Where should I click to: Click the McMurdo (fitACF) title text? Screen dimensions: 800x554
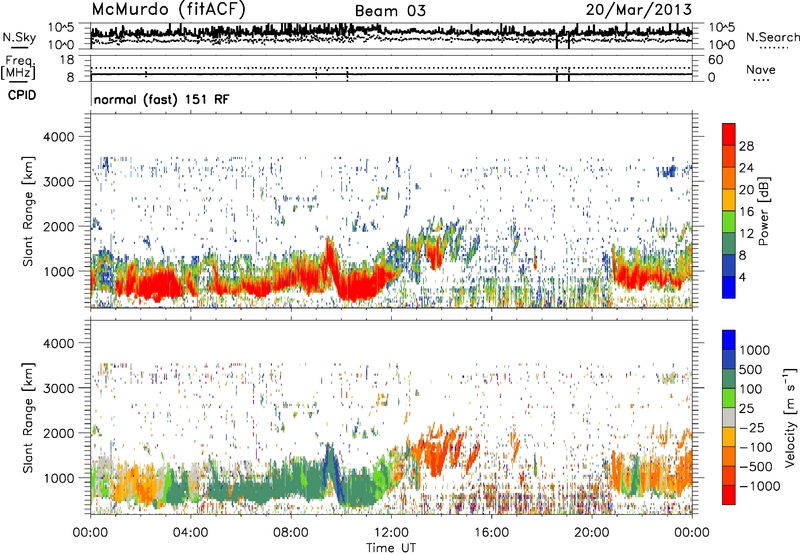point(168,10)
